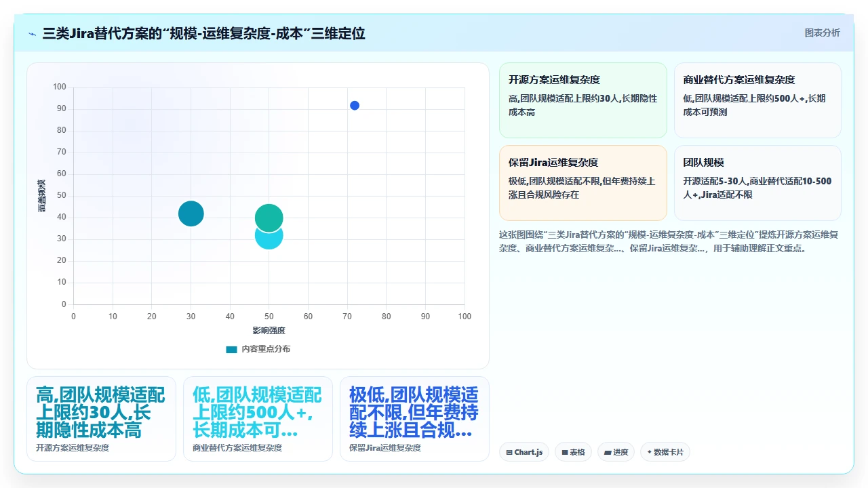868x488 pixels.
Task: Click the stat card reading 高,团队规模适配上限约30人
Action: point(101,419)
